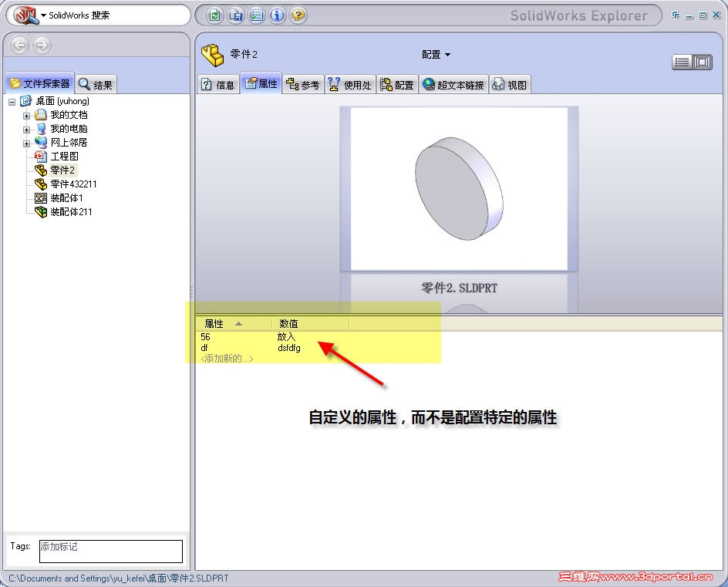The width and height of the screenshot is (728, 587).
Task: Select the 装配体211 assembly file
Action: (x=71, y=212)
